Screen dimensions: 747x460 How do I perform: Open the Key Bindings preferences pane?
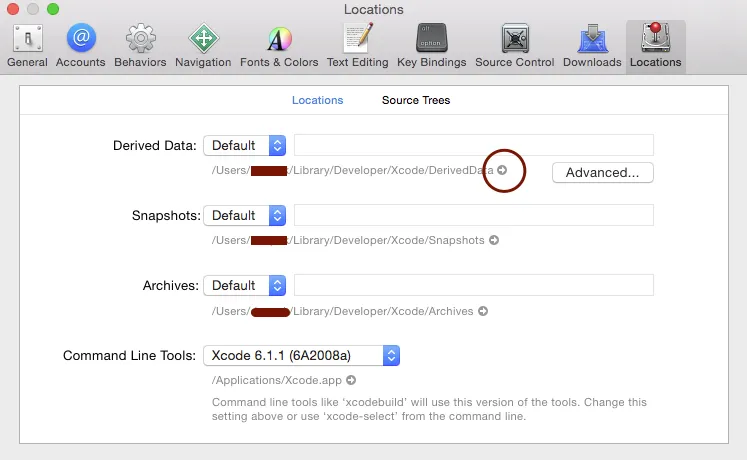tap(432, 46)
